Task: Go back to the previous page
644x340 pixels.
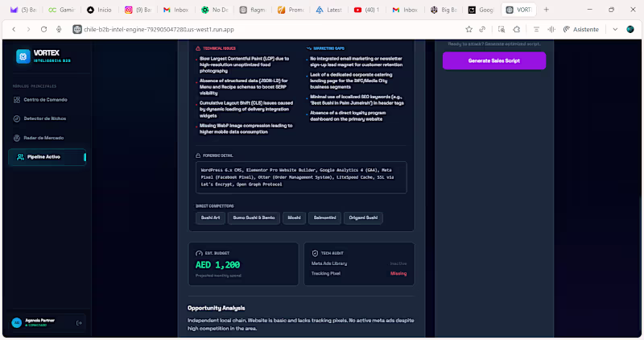Action: click(x=14, y=29)
